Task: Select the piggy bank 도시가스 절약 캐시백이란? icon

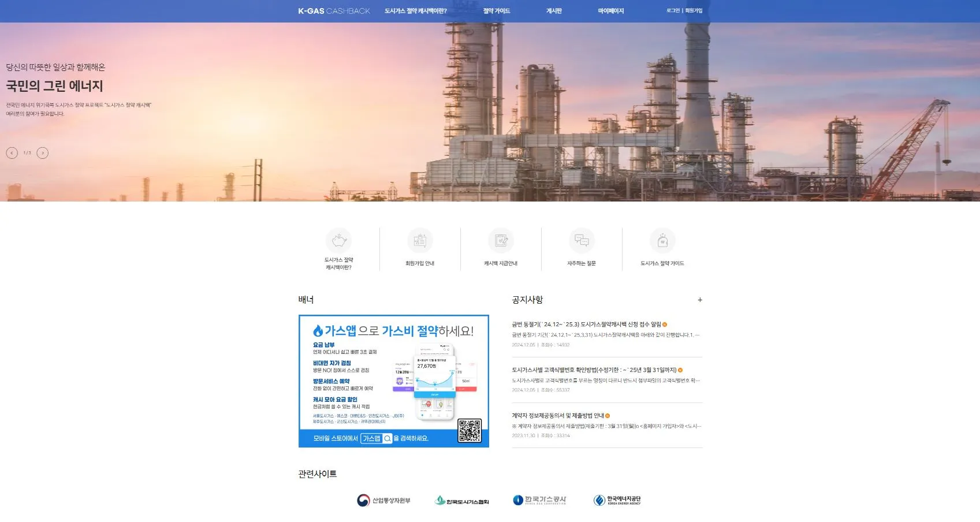Action: click(339, 241)
